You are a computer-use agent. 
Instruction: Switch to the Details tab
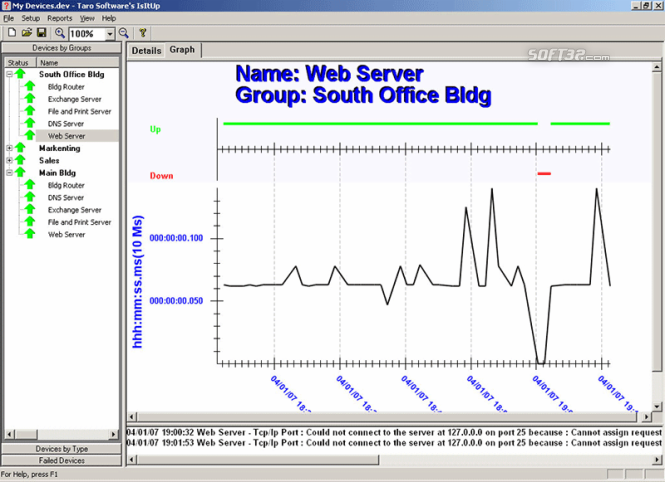tap(146, 50)
